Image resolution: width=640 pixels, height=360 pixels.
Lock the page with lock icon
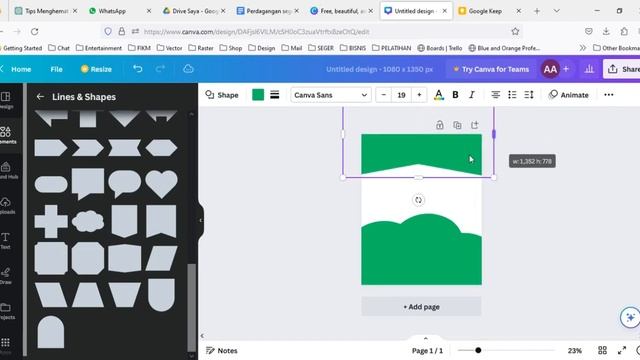[x=440, y=125]
